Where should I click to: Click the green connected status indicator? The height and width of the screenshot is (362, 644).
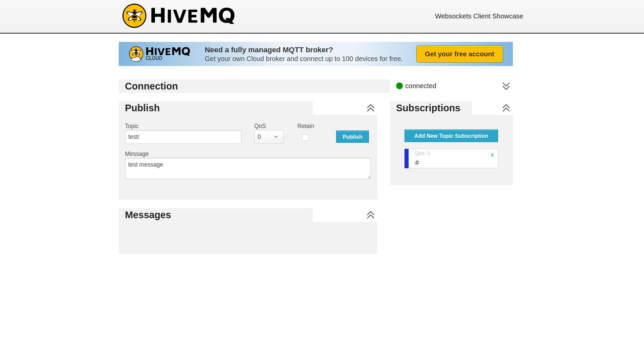pos(399,86)
